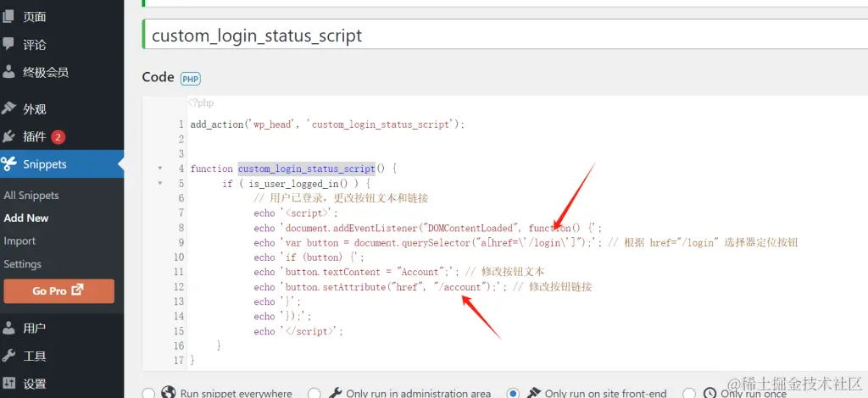Open the Snippets menu item

point(62,164)
